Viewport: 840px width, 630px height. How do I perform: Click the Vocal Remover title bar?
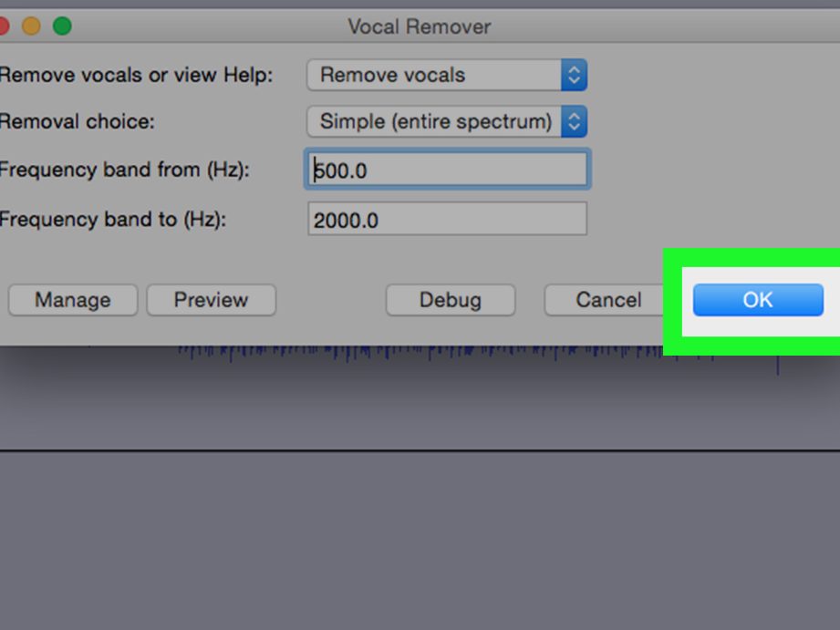419,26
